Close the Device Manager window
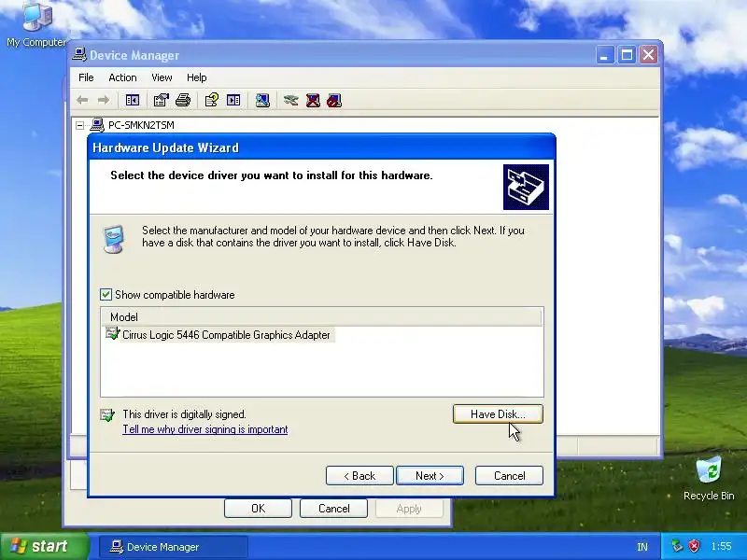Image resolution: width=747 pixels, height=560 pixels. point(648,55)
